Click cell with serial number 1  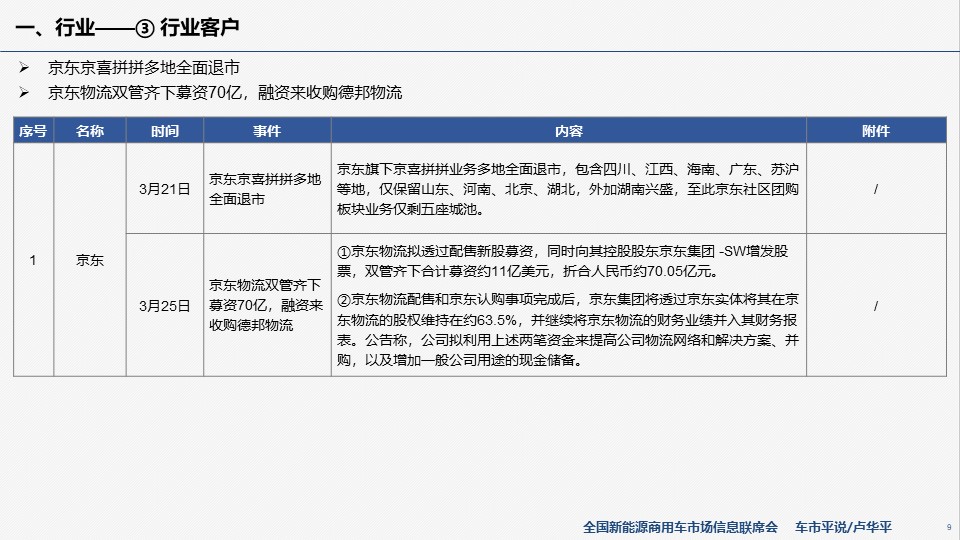33,260
